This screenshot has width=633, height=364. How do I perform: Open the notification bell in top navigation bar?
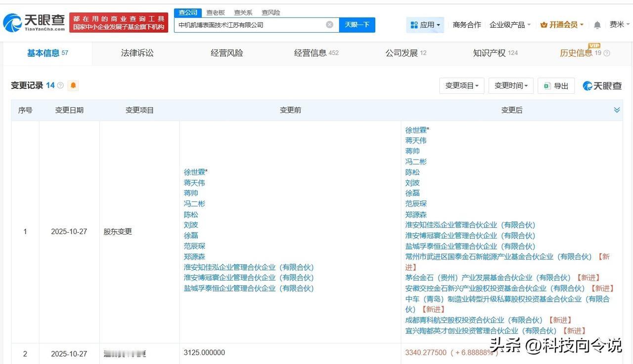(596, 24)
